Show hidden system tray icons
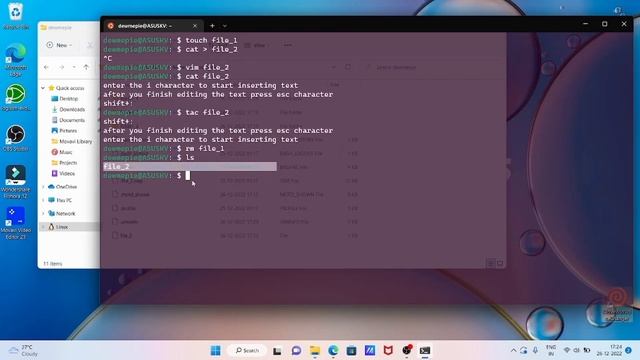The width and height of the screenshot is (640, 360). (513, 350)
